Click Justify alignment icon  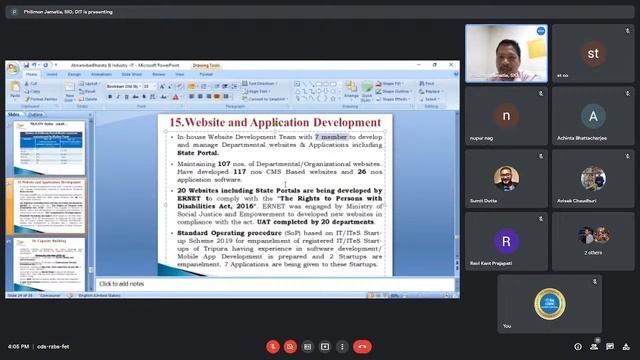click(x=217, y=97)
